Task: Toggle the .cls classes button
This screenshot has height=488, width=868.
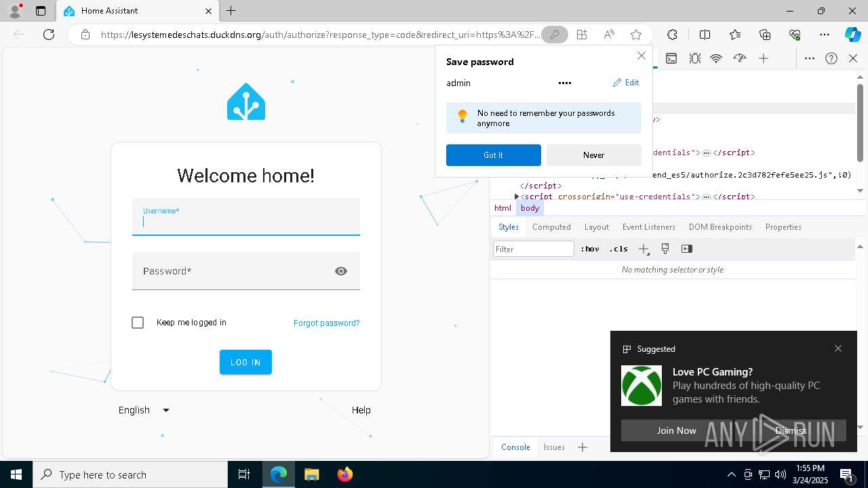Action: coord(618,249)
